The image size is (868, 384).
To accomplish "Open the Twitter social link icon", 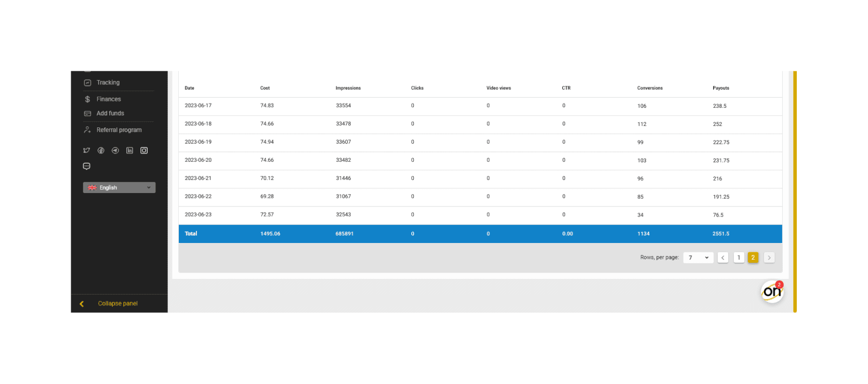I will tap(87, 150).
